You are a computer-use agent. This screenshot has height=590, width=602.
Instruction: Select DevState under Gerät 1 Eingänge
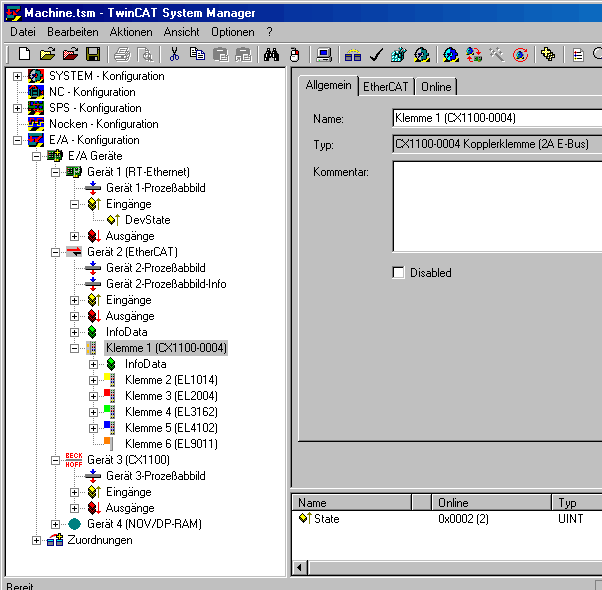[147, 220]
